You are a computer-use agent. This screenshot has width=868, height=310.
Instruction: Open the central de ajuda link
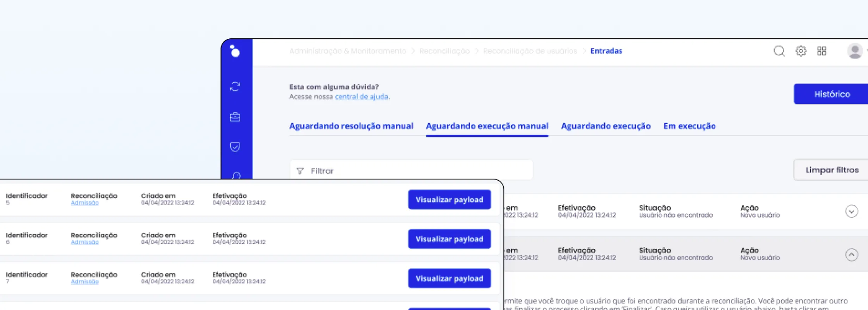(x=361, y=97)
